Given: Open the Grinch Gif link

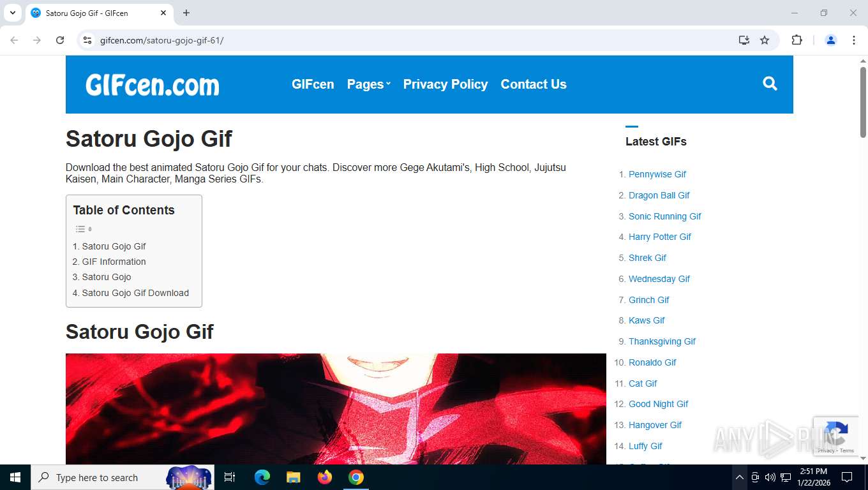Looking at the screenshot, I should [x=649, y=300].
